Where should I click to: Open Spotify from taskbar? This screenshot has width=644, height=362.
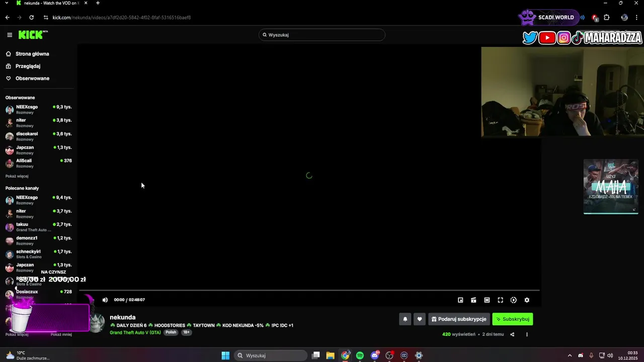pos(360,355)
